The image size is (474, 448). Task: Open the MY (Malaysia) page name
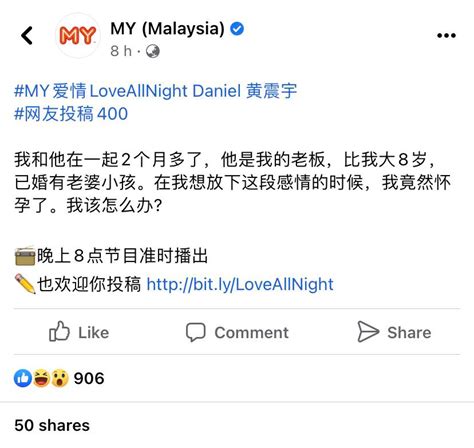click(167, 29)
